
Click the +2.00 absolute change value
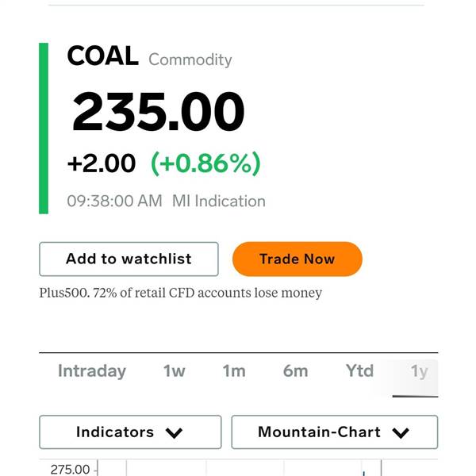coord(102,163)
